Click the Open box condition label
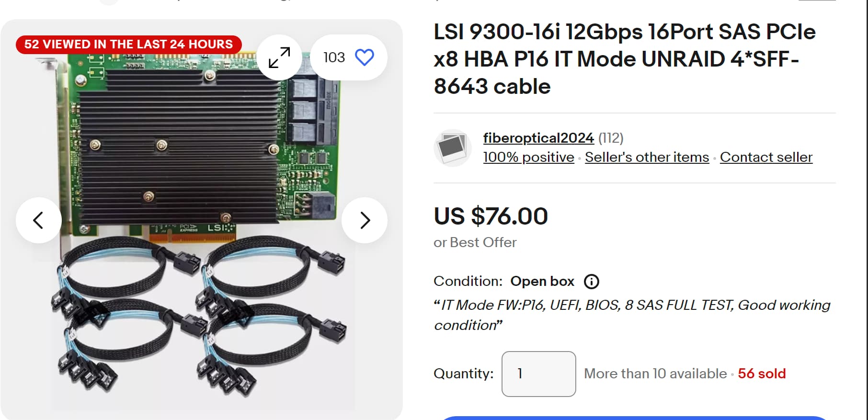 542,282
